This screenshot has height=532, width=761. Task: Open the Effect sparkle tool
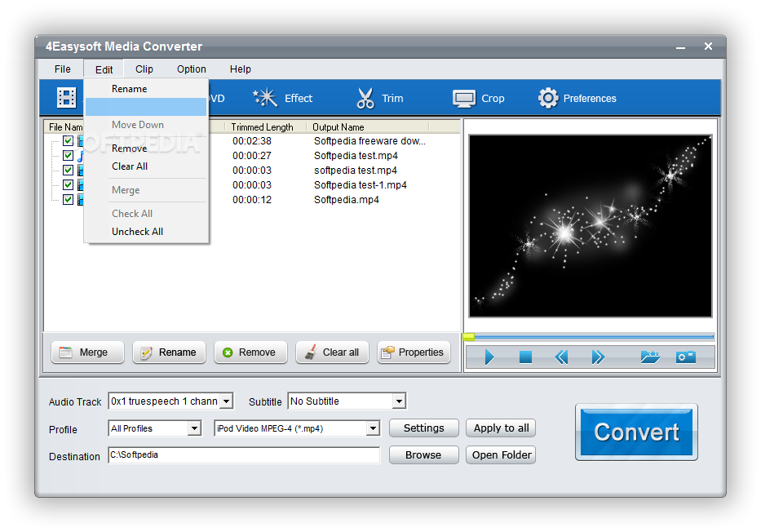pos(282,98)
